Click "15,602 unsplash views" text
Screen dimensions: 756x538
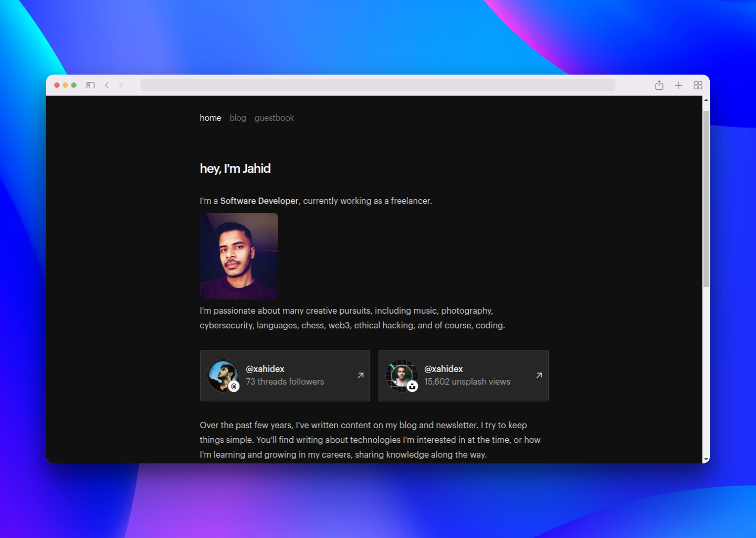(x=467, y=381)
